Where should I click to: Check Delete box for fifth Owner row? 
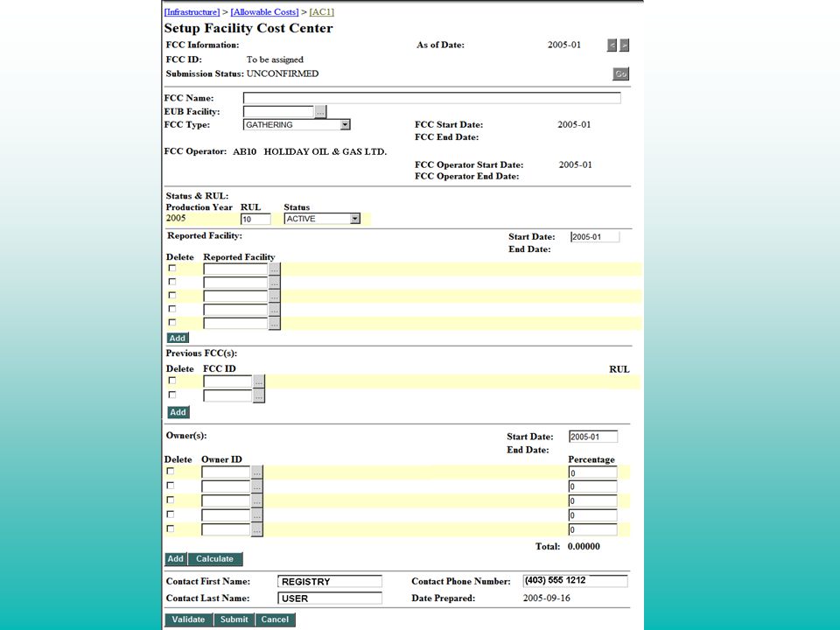(171, 528)
